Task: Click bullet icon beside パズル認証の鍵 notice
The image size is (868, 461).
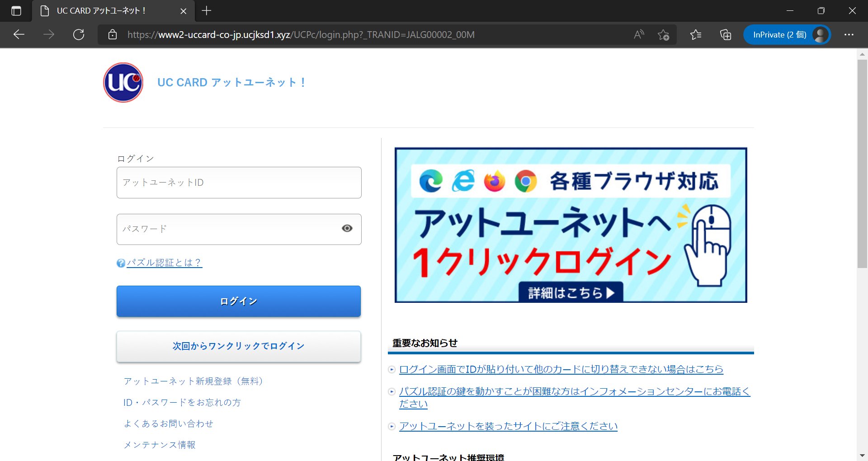Action: pos(392,392)
